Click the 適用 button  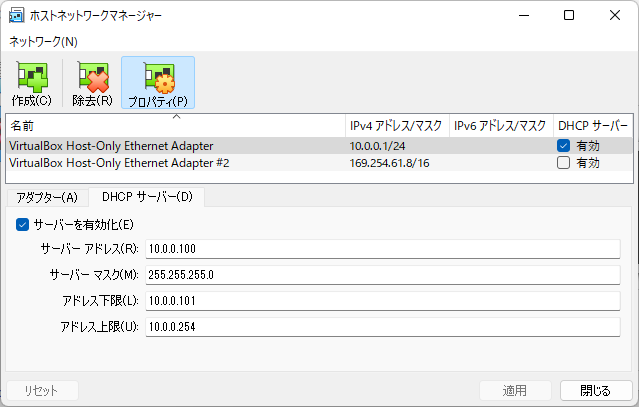point(515,390)
